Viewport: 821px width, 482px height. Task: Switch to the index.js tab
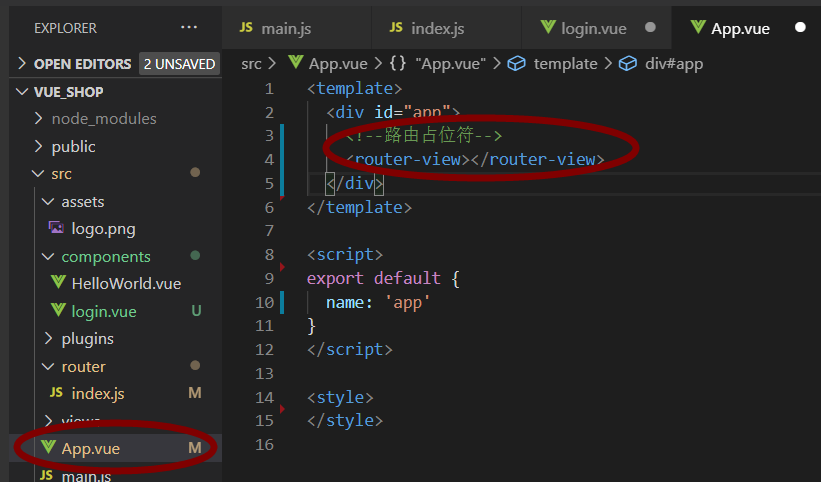click(447, 28)
